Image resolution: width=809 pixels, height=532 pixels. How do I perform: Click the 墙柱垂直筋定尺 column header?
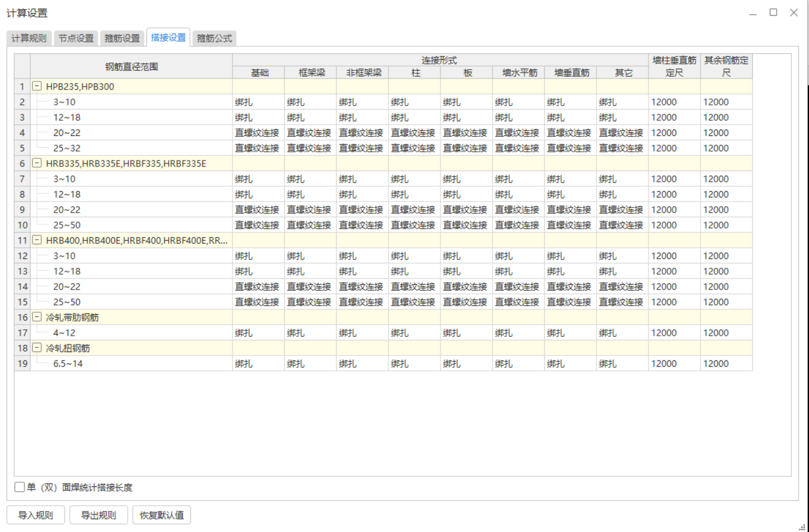point(674,66)
